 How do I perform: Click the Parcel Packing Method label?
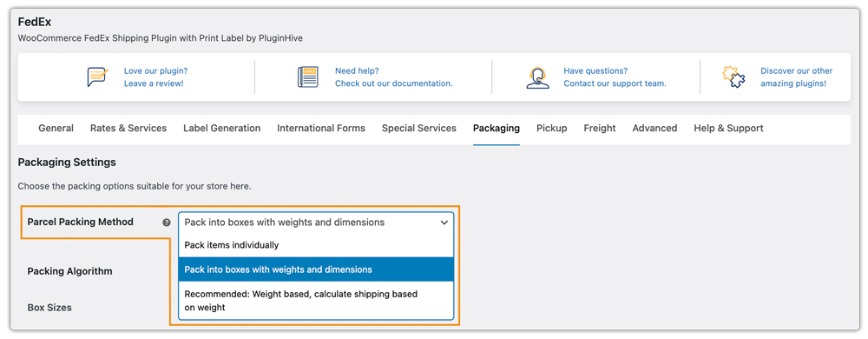pyautogui.click(x=80, y=223)
